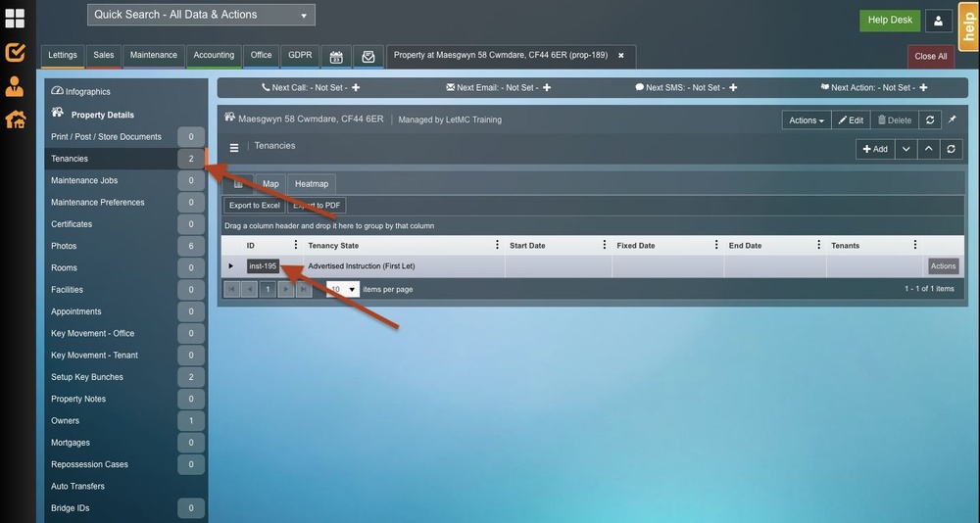Switch to the Heatmap tab
Screen dimensions: 980x523
tap(312, 184)
